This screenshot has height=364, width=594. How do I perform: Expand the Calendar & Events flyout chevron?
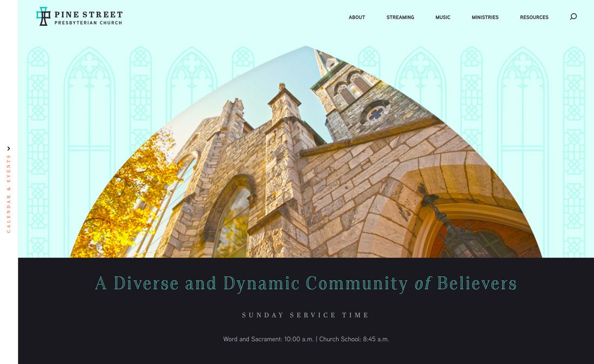click(x=8, y=147)
